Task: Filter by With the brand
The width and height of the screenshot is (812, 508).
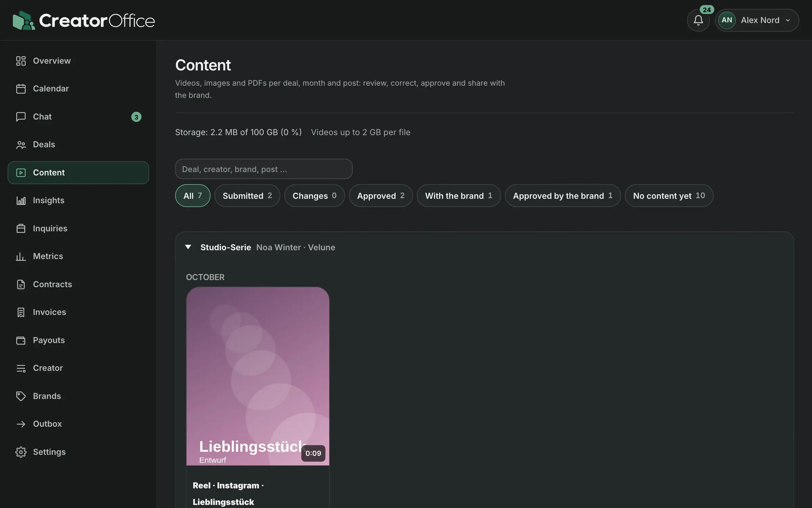Action: [458, 196]
